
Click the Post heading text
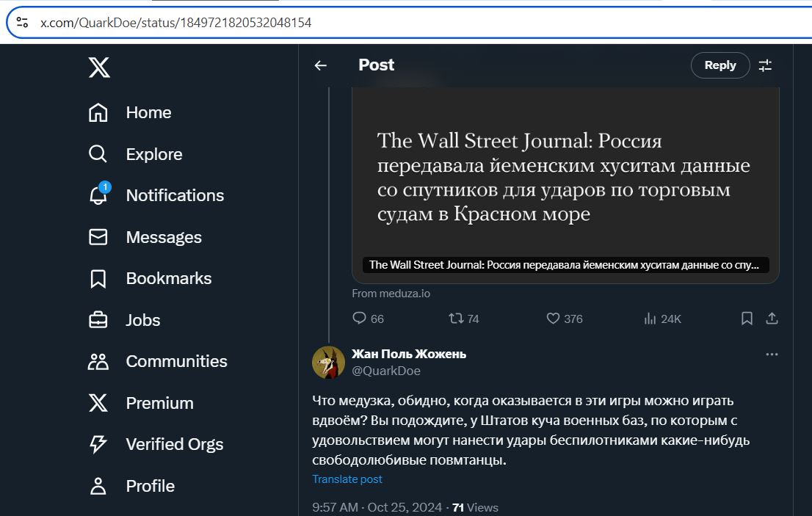pos(377,65)
